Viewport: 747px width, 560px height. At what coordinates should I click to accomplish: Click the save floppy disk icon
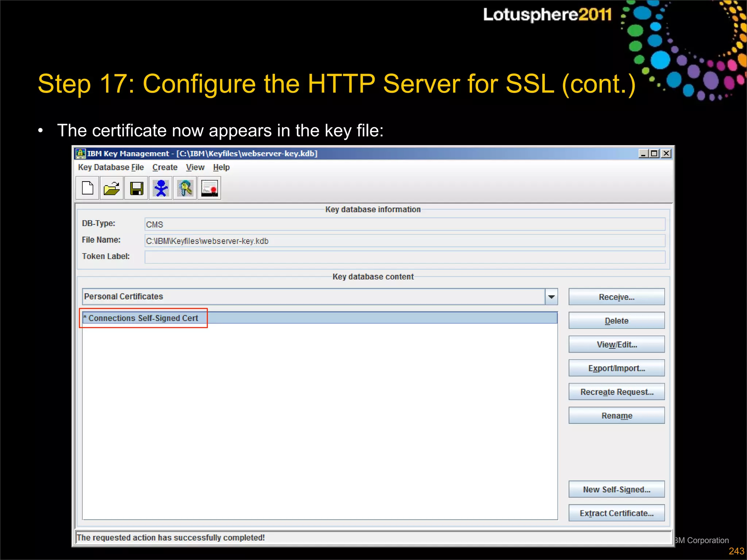tap(136, 188)
